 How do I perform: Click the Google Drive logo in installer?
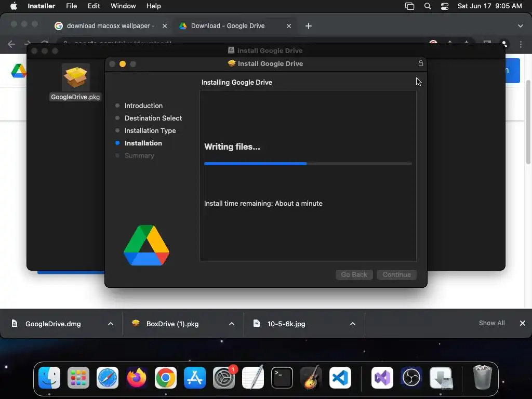pyautogui.click(x=146, y=245)
